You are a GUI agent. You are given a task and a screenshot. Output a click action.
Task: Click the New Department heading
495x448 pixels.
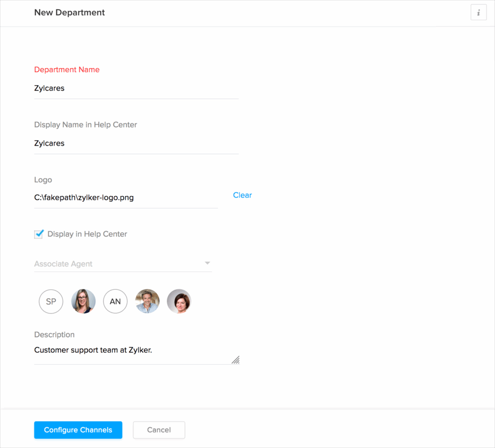pyautogui.click(x=70, y=13)
